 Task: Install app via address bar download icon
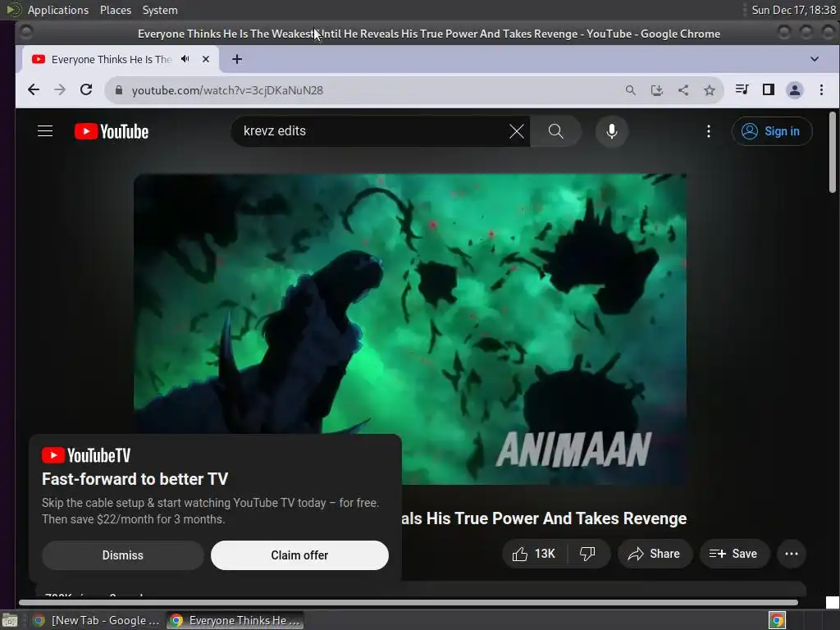(657, 90)
